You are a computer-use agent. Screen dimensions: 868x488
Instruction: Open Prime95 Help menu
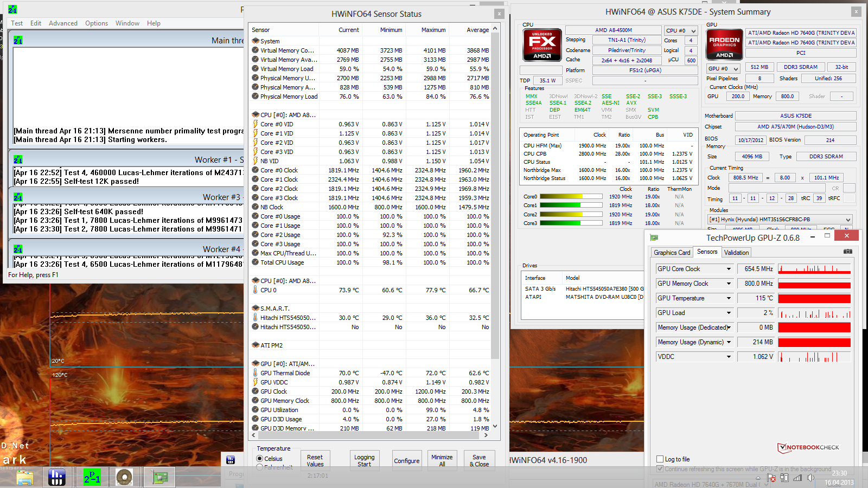pyautogui.click(x=154, y=23)
